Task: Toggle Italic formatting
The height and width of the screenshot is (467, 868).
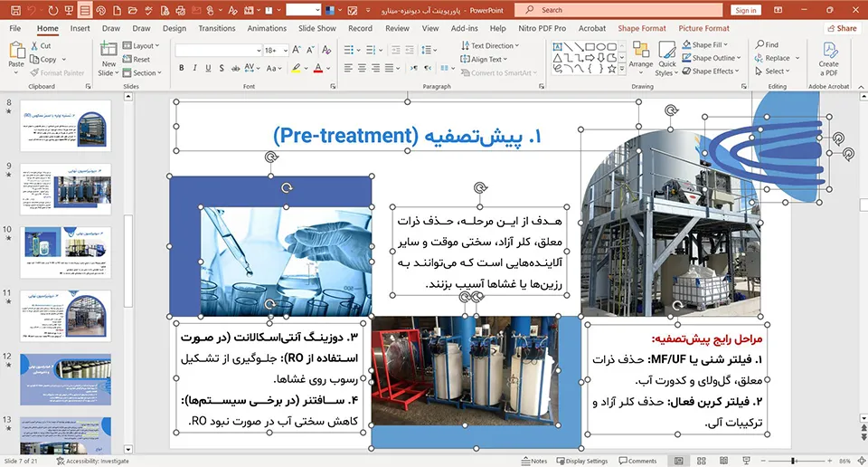Action: point(195,68)
